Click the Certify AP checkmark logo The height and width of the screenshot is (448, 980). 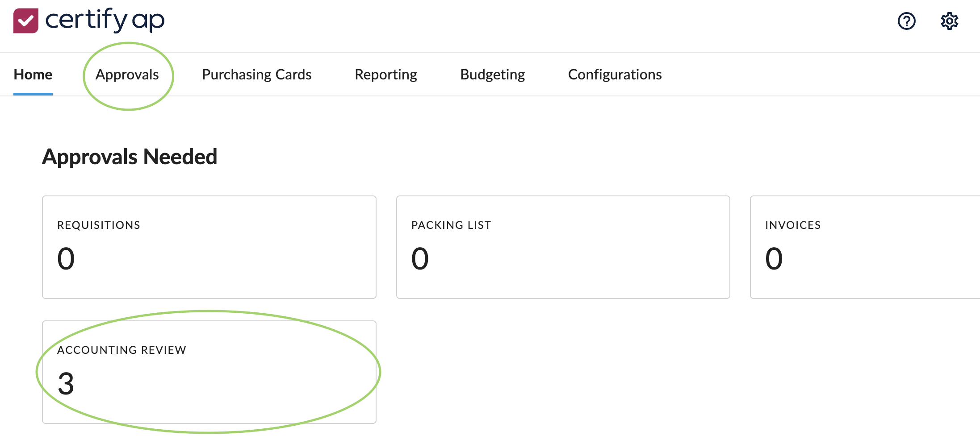25,21
